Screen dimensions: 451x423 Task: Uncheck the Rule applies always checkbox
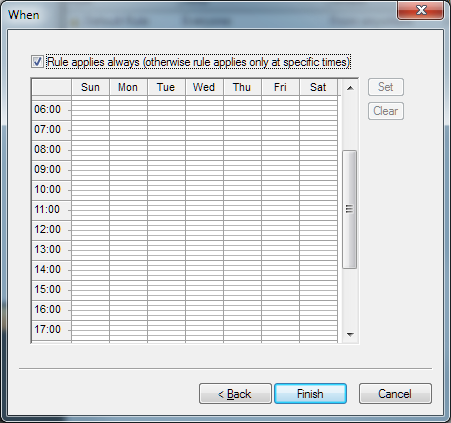[x=37, y=62]
